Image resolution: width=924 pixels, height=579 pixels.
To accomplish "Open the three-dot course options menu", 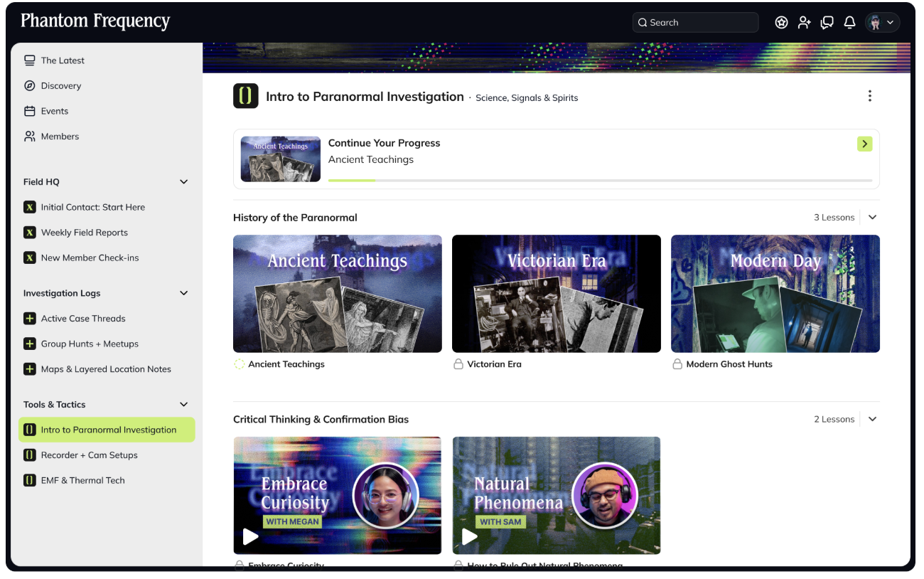I will click(869, 96).
